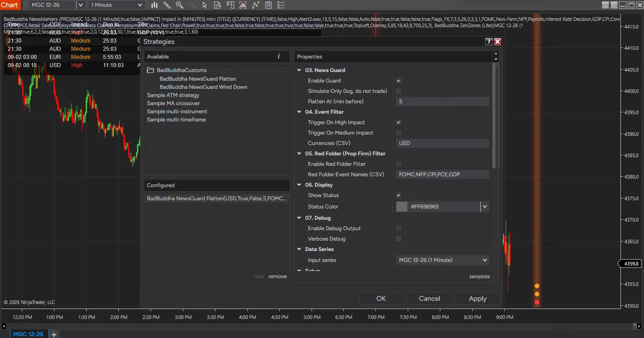Toggle the Enable Guard checkbox
The image size is (644, 338).
[399, 81]
